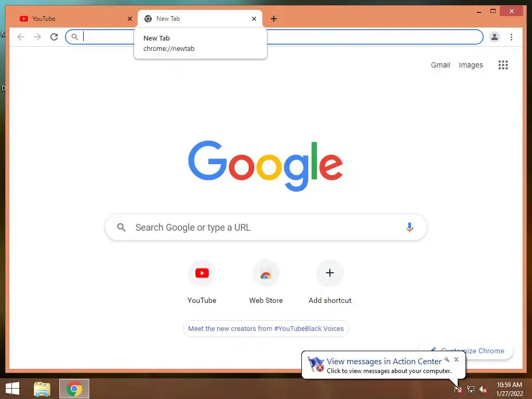This screenshot has height=399, width=532.
Task: Open the Web Store shortcut tile
Action: point(265,282)
